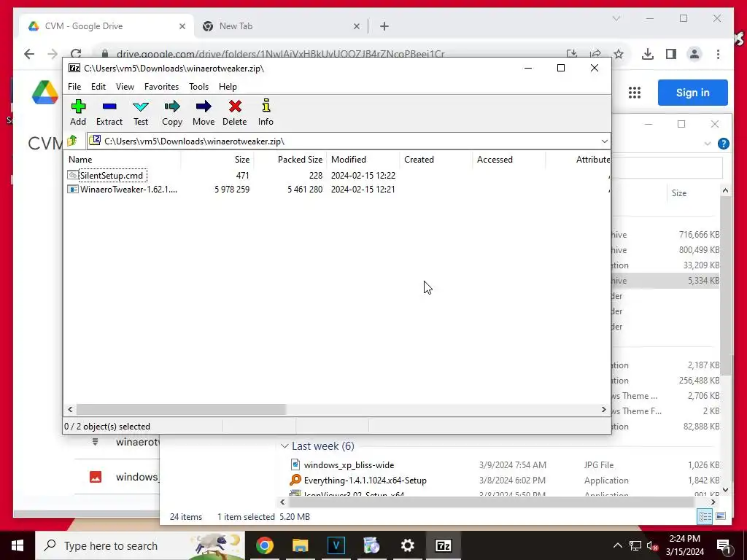Click the Test archive icon

coord(141,113)
